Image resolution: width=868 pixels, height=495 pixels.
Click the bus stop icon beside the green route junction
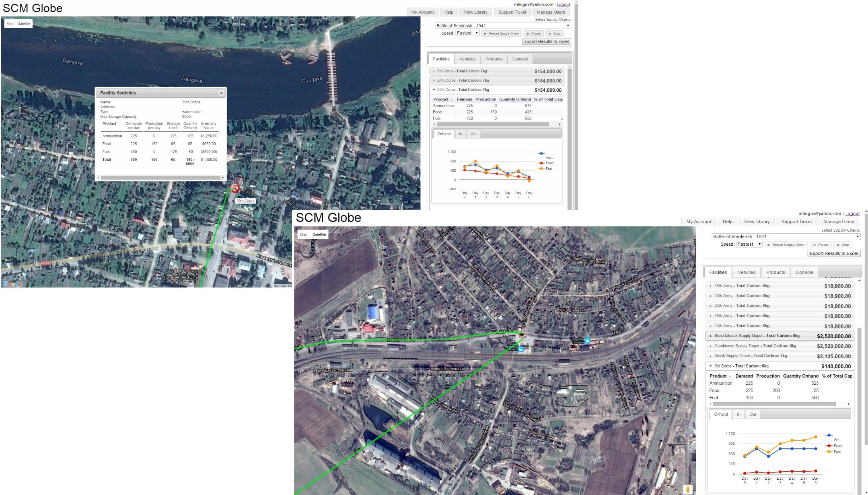point(521,349)
